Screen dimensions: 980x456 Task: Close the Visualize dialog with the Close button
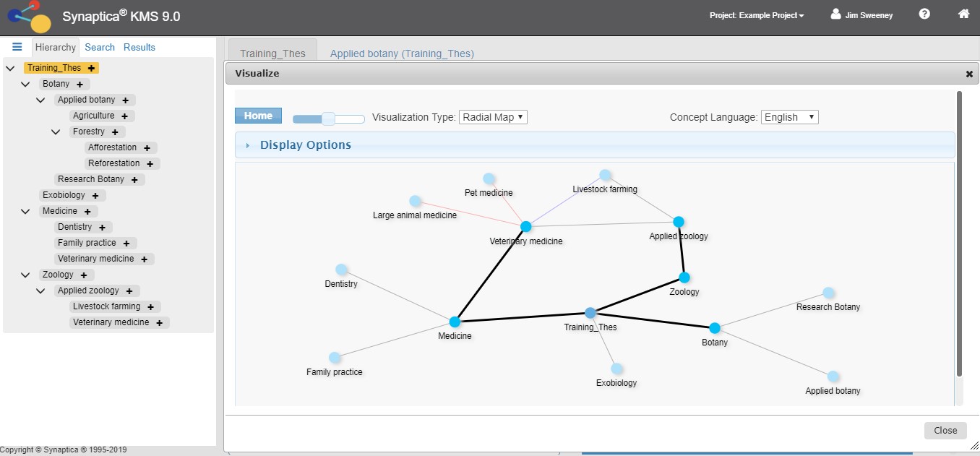click(945, 430)
